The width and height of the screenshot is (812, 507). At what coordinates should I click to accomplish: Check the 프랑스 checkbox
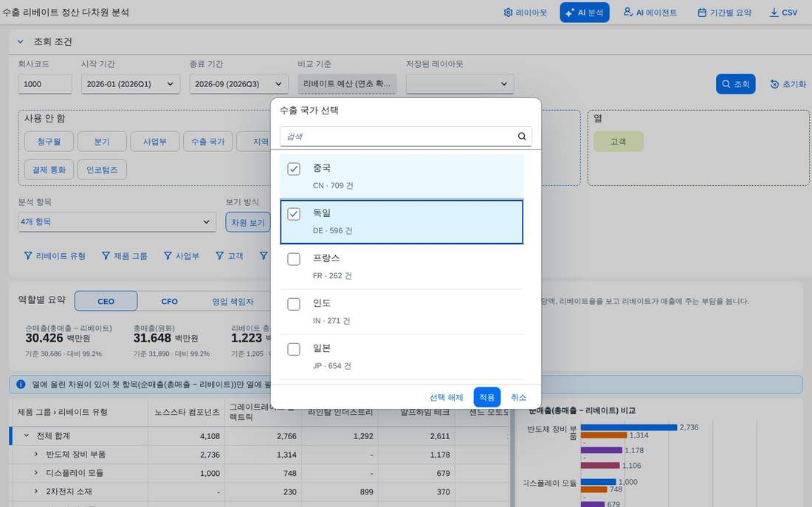[294, 259]
